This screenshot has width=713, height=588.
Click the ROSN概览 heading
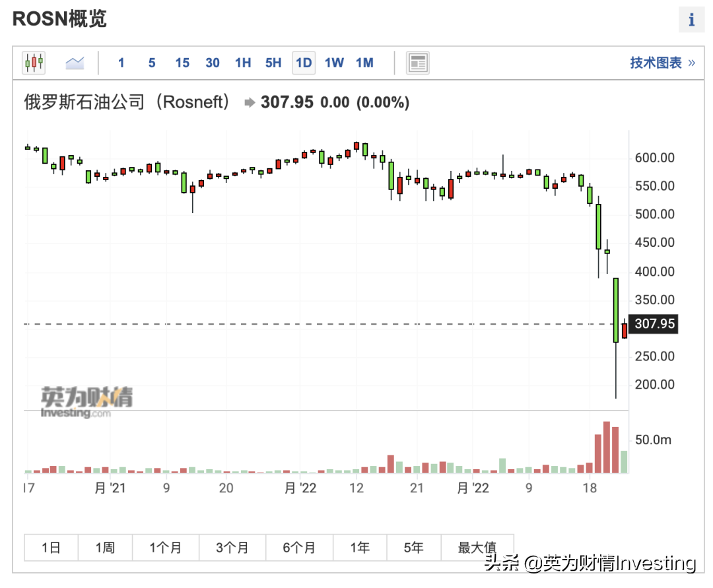tap(59, 19)
